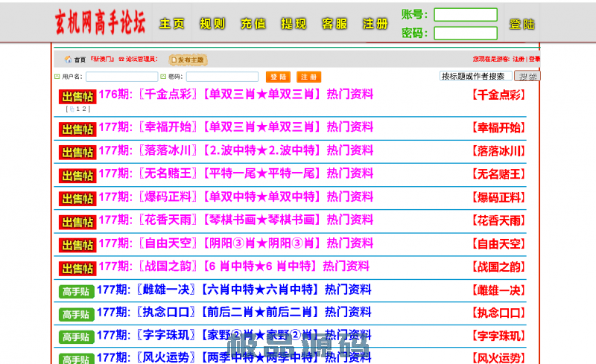Image resolution: width=596 pixels, height=364 pixels.
Task: Click the 出售帖 badge for 战国之韵
Action: point(77,269)
